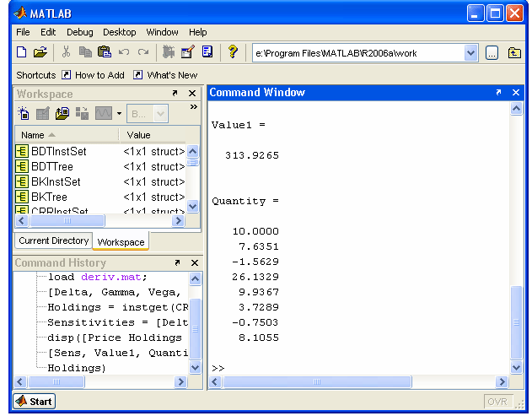Undo last action toolbar icon
The image size is (532, 416).
tap(124, 52)
